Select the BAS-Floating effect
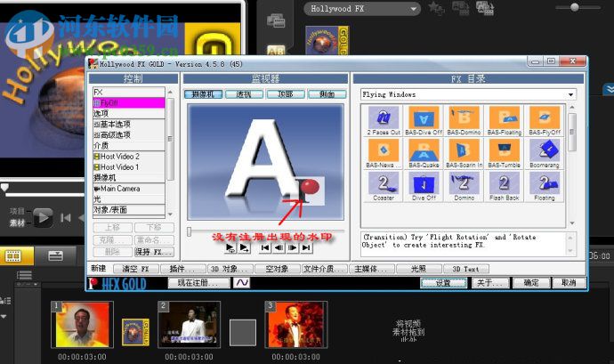This screenshot has height=364, width=614. [505, 121]
